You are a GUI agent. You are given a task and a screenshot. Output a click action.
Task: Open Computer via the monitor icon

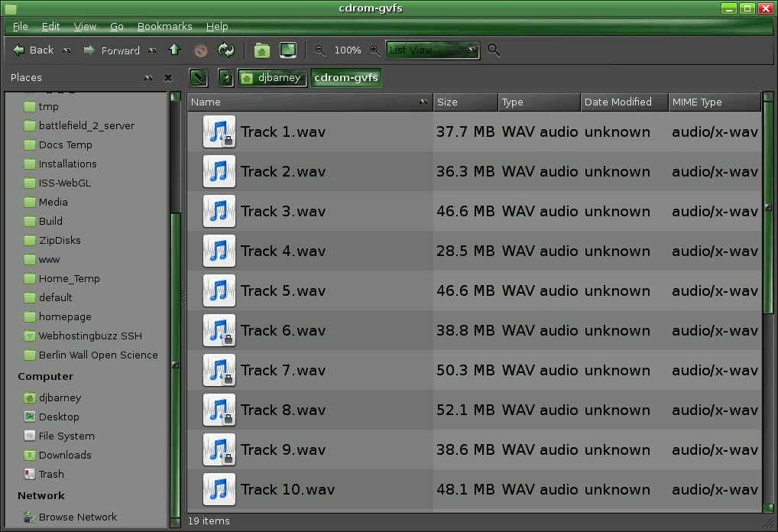(288, 50)
